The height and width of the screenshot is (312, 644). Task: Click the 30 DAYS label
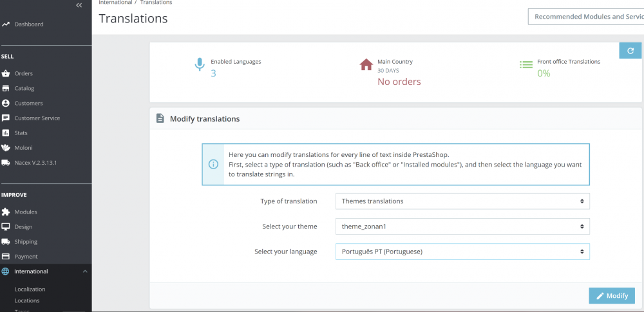[x=387, y=71]
